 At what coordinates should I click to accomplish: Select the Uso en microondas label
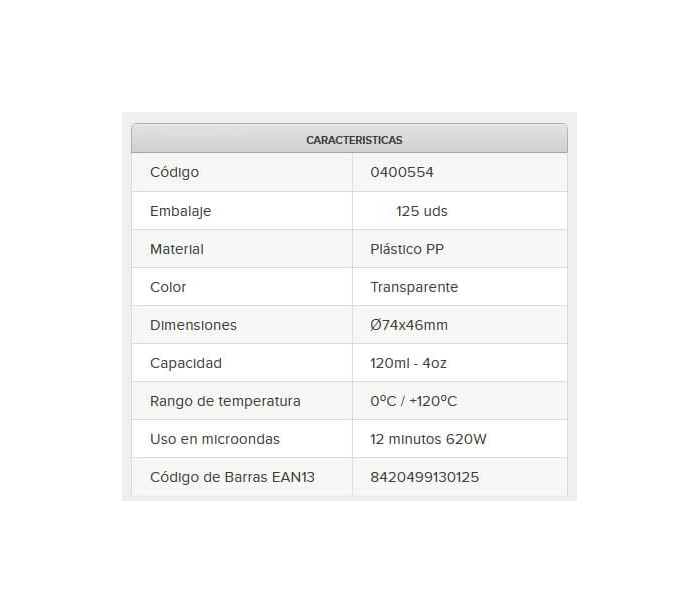coord(215,439)
